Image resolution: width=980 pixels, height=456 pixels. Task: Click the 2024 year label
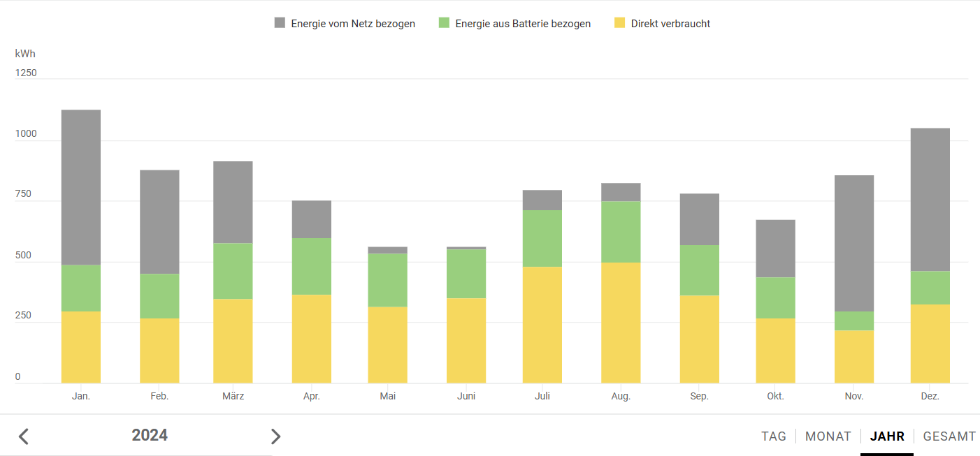point(150,436)
